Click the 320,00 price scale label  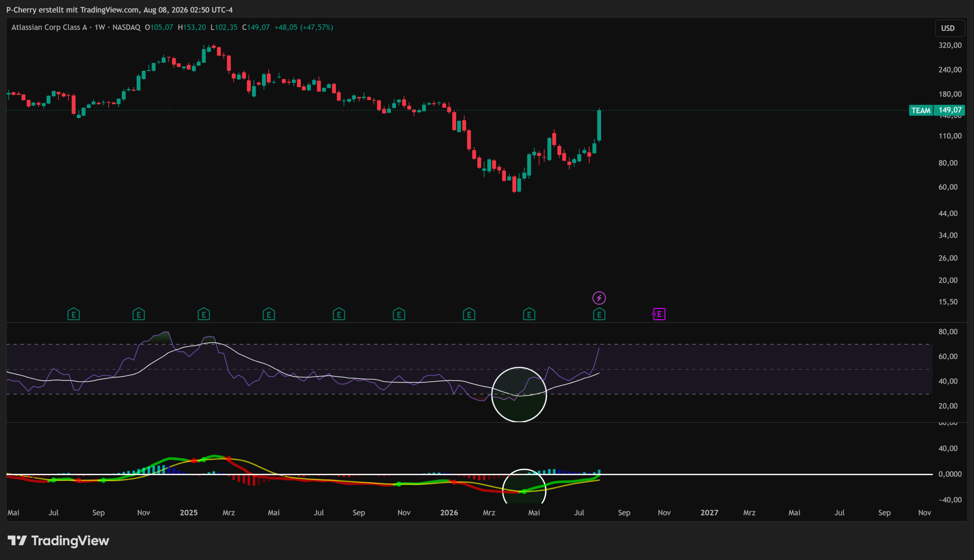[x=950, y=45]
